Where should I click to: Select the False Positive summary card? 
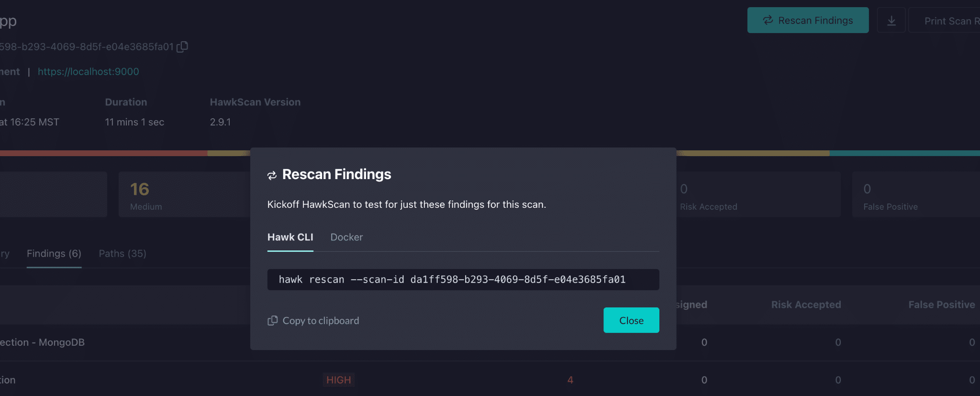[x=916, y=194]
